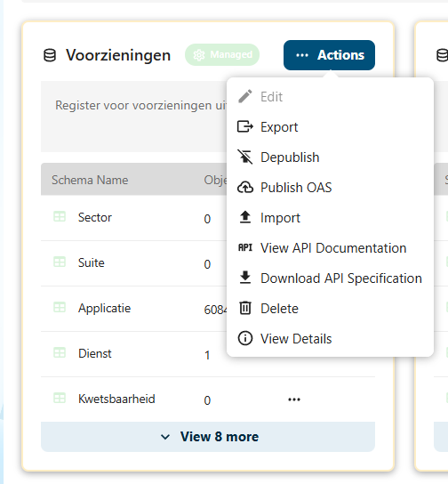Screen dimensions: 448x484
Task: Click the Delete trash can icon
Action: click(x=245, y=308)
